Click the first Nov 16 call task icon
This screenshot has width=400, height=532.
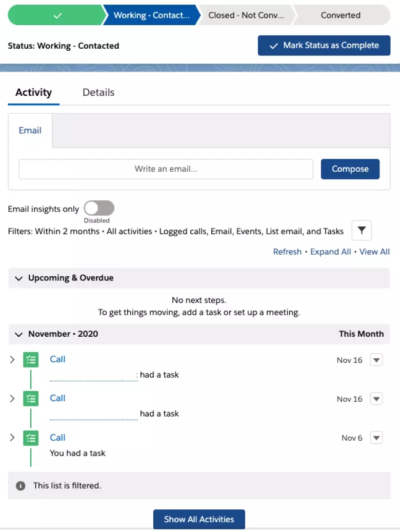[x=31, y=360]
